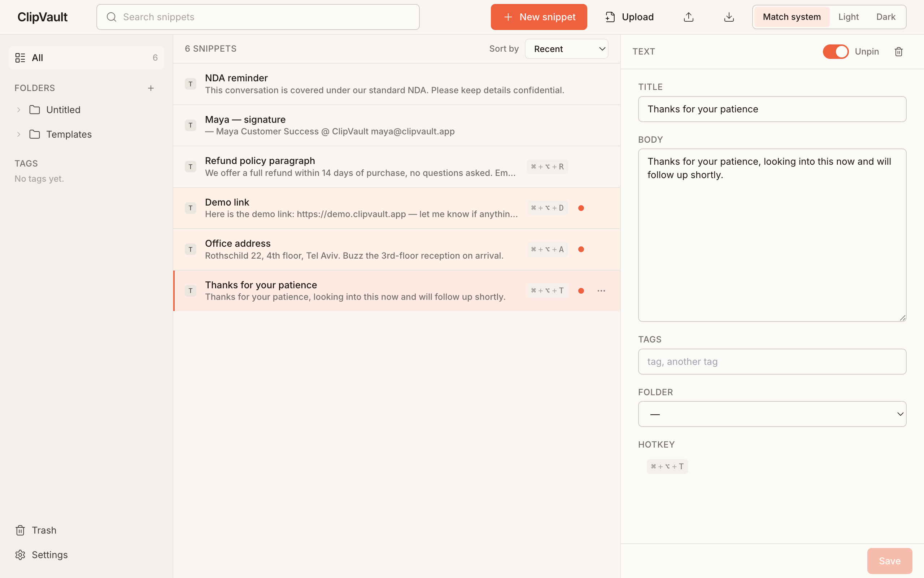This screenshot has height=578, width=924.
Task: Click pinned dot on Thanks for your patience row
Action: 581,290
